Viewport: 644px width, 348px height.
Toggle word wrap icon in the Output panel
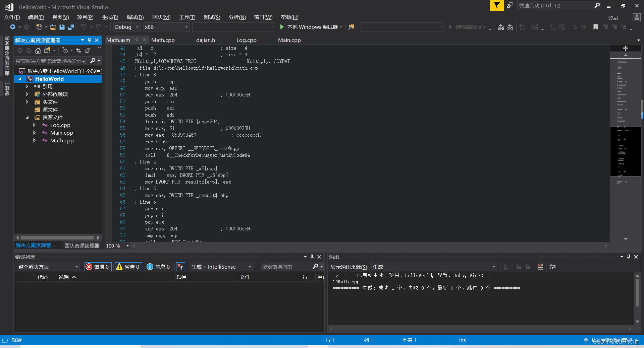click(x=552, y=267)
